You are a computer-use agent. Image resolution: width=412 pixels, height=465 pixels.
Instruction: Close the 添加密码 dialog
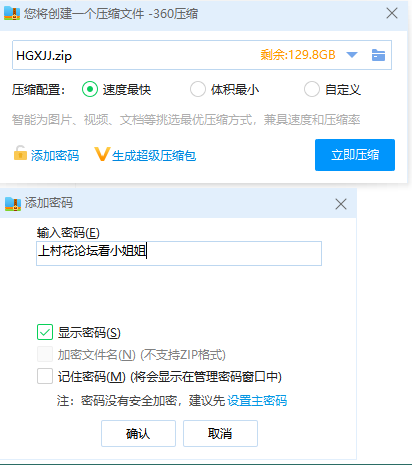pyautogui.click(x=341, y=204)
